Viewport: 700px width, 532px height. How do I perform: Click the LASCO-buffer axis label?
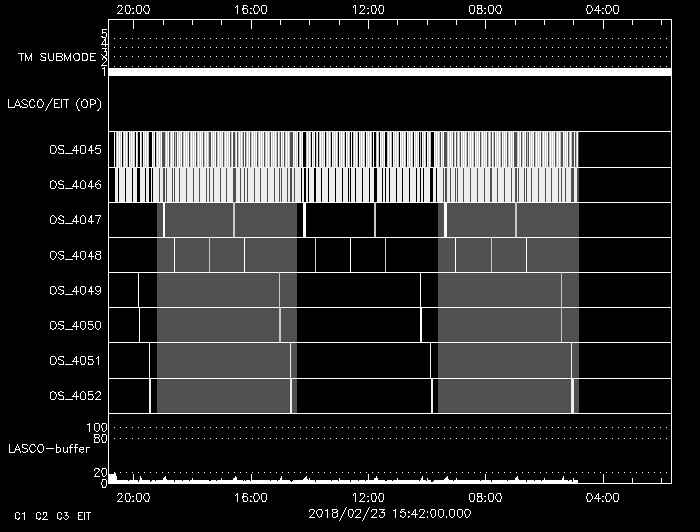coord(49,449)
